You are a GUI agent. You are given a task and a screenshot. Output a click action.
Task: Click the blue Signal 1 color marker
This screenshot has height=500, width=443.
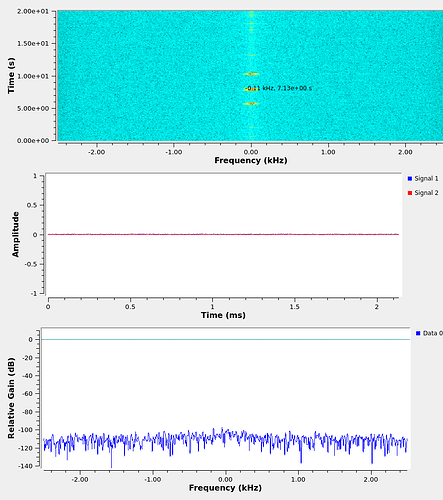410,179
